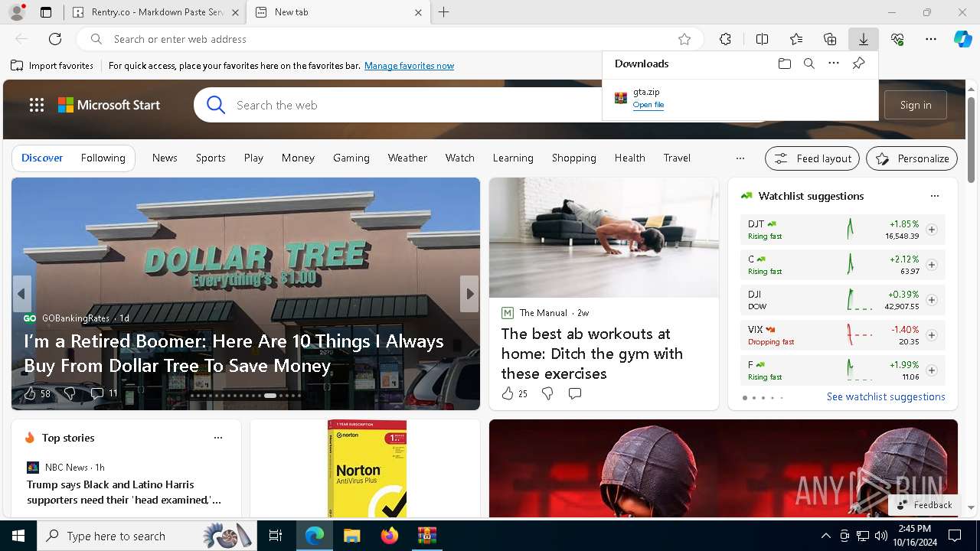Open the Shopping category
980x551 pixels.
573,158
